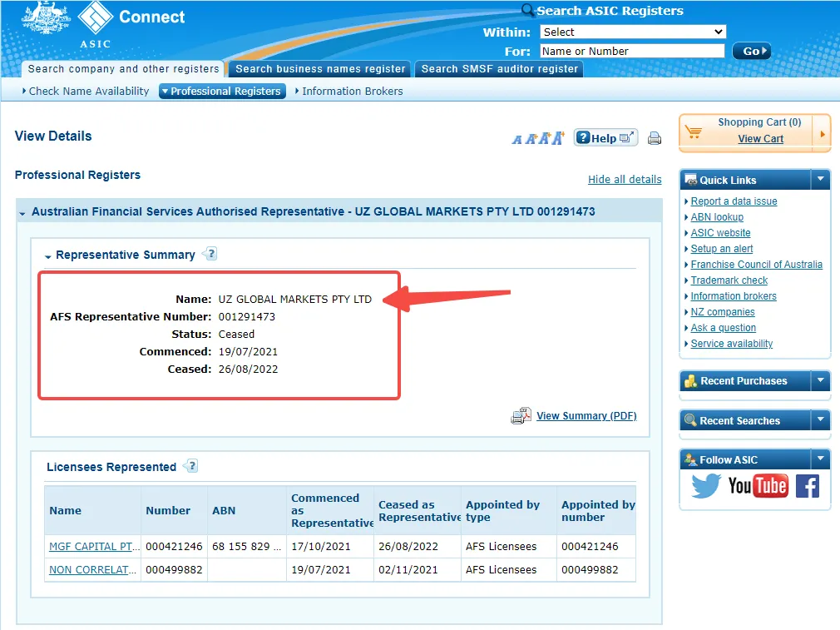This screenshot has height=630, width=840.
Task: Click the printer icon
Action: [654, 138]
